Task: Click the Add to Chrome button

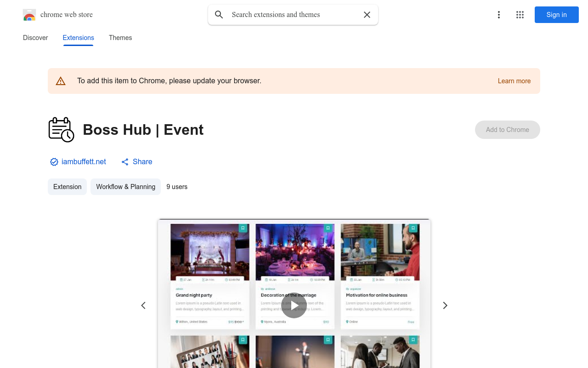Action: click(508, 130)
